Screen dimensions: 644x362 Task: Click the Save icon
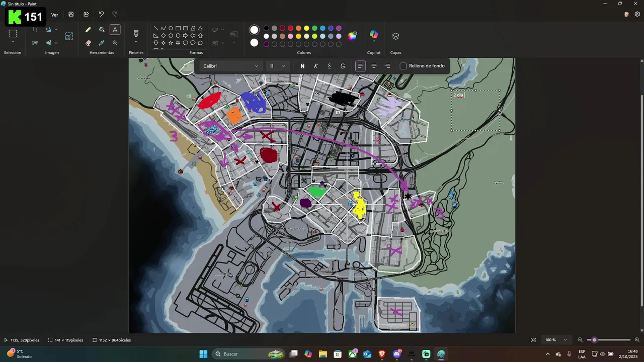click(71, 15)
